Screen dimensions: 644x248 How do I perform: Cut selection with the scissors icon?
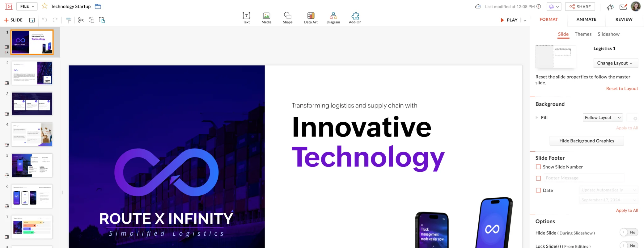click(x=81, y=20)
